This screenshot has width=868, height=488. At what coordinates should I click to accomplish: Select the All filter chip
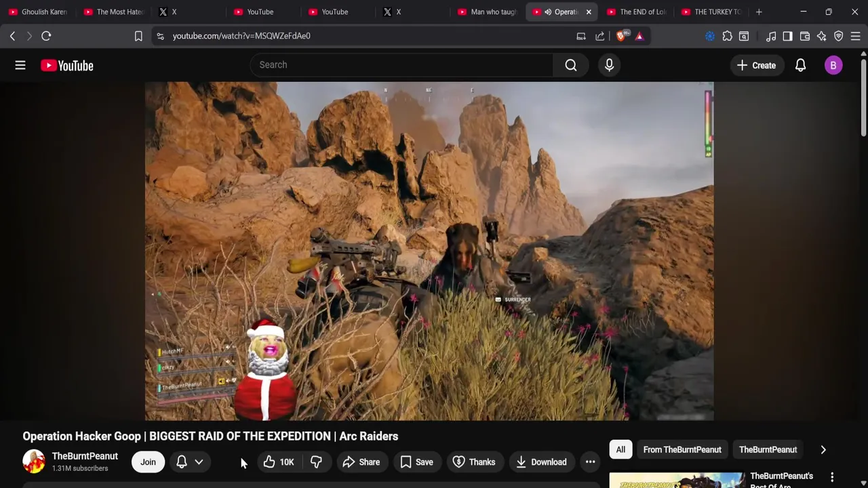(x=620, y=449)
